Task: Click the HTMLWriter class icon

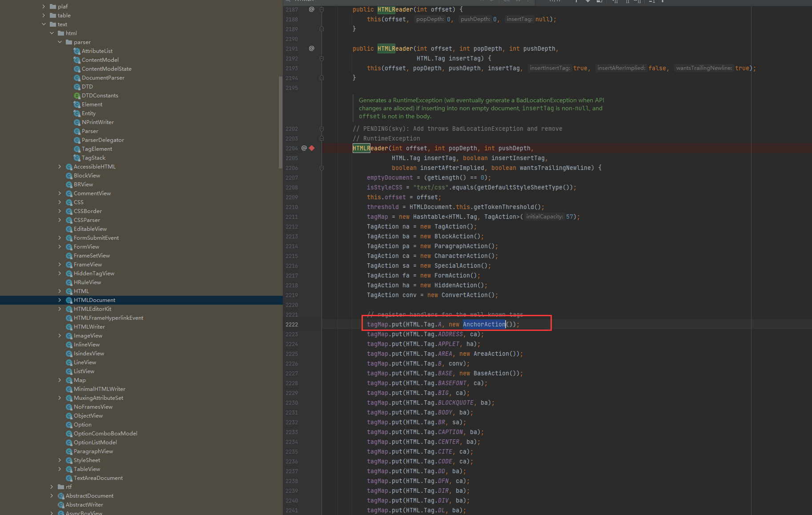Action: (x=69, y=327)
